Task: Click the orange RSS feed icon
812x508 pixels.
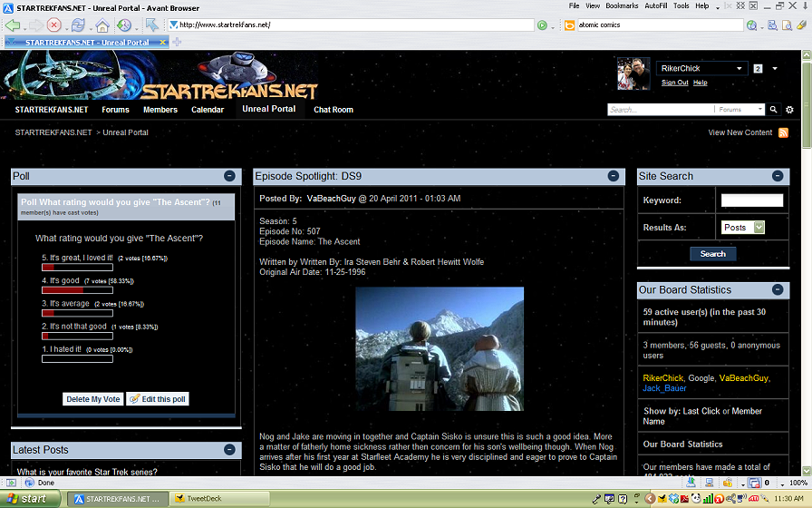Action: 783,132
